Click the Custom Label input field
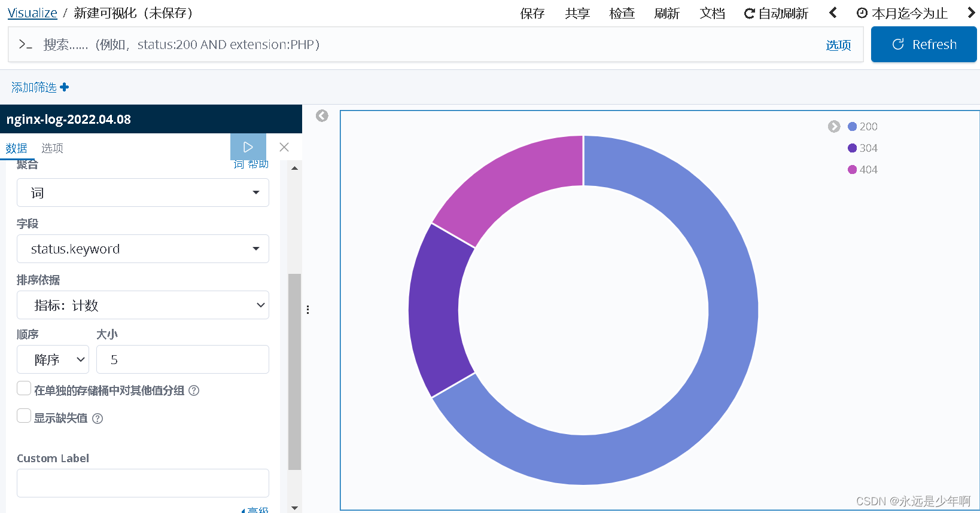980x513 pixels. coord(143,483)
